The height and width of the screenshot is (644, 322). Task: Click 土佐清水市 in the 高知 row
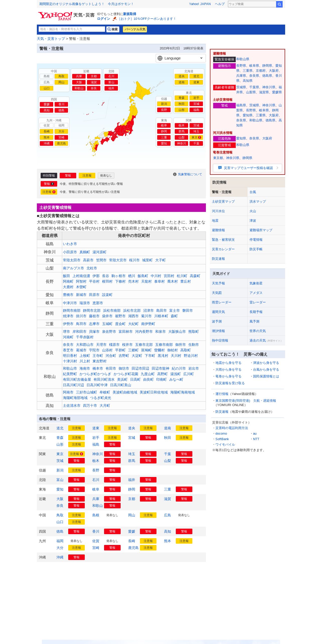click(x=72, y=406)
